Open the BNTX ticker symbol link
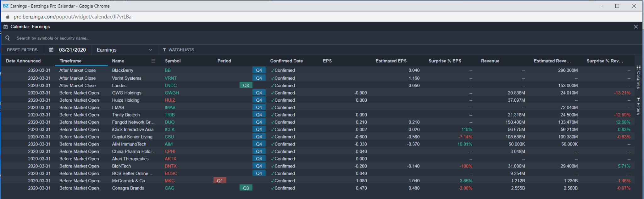The image size is (644, 199). pos(170,166)
